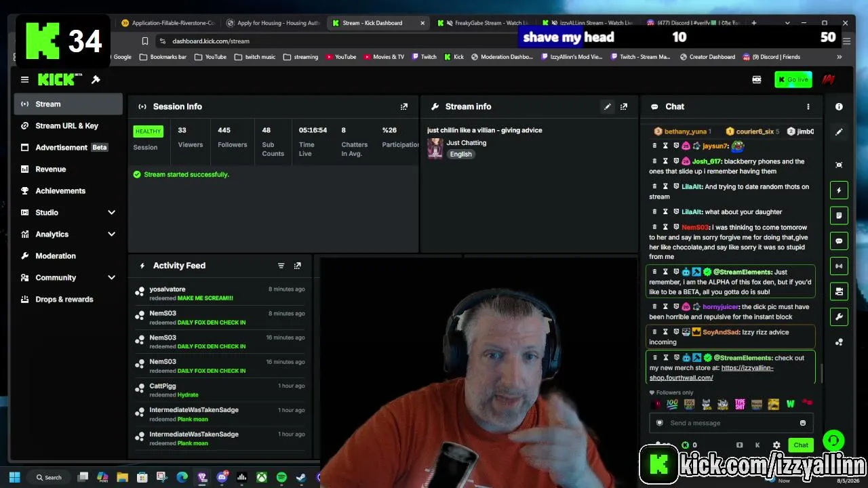Toggle the layout panel icon above the wrench
This screenshot has height=488, width=868.
click(839, 291)
